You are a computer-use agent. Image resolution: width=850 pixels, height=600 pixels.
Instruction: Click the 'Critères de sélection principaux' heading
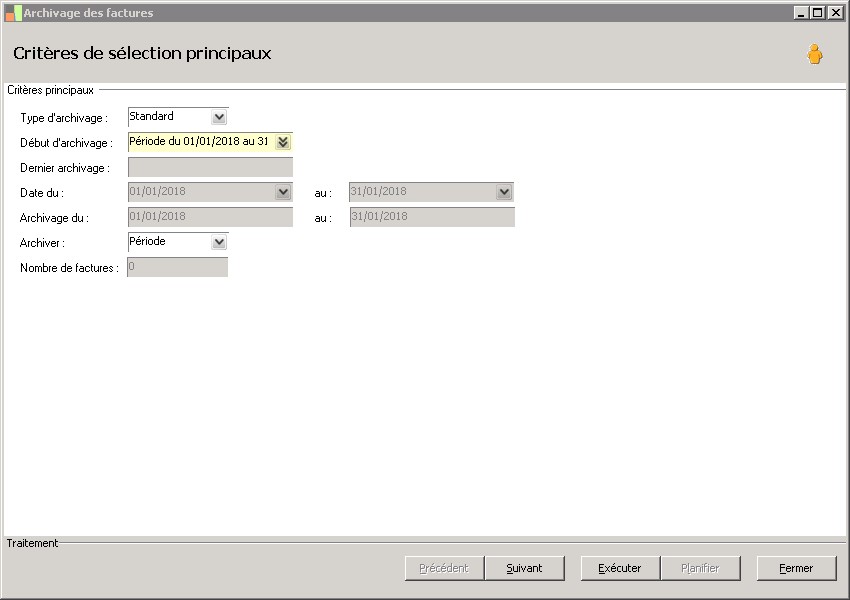(142, 53)
